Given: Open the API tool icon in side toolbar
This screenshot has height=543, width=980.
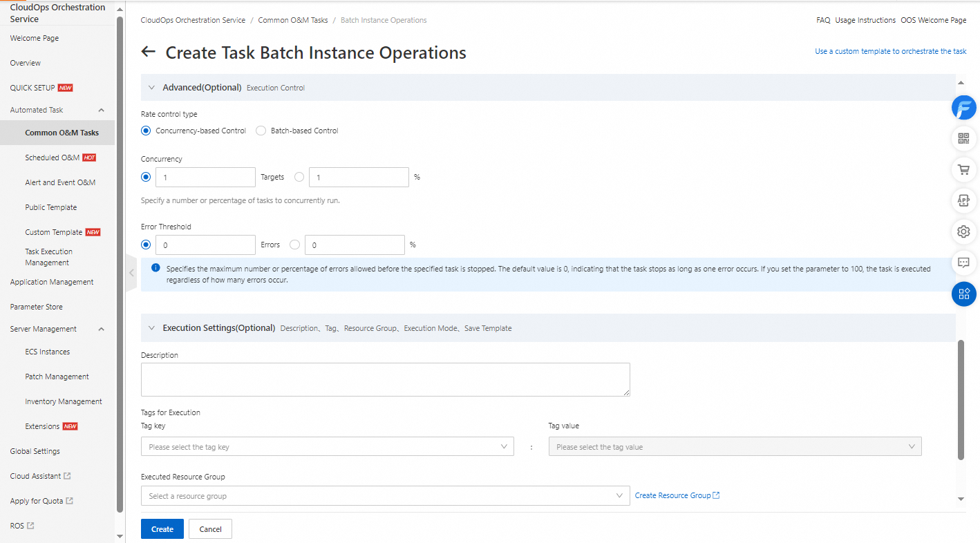Looking at the screenshot, I should pyautogui.click(x=964, y=200).
